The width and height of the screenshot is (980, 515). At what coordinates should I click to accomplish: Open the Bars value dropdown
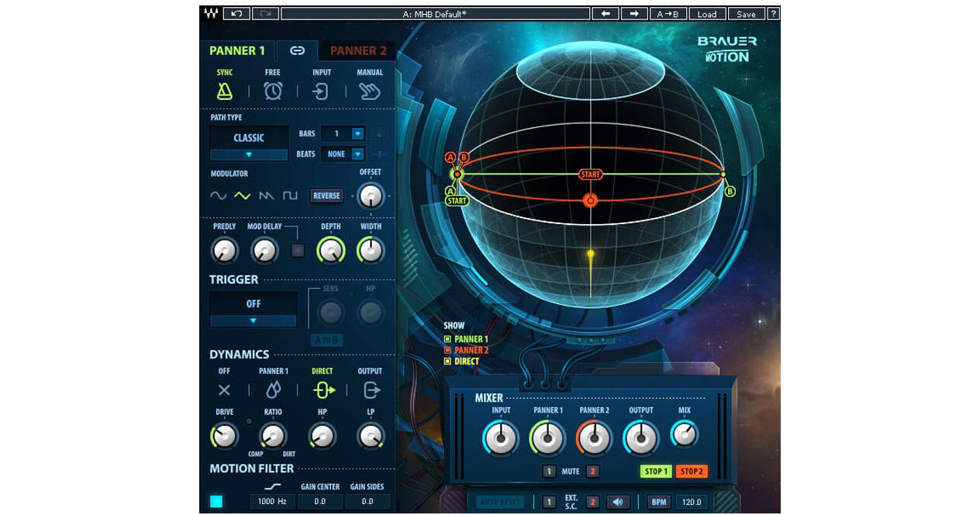(357, 133)
